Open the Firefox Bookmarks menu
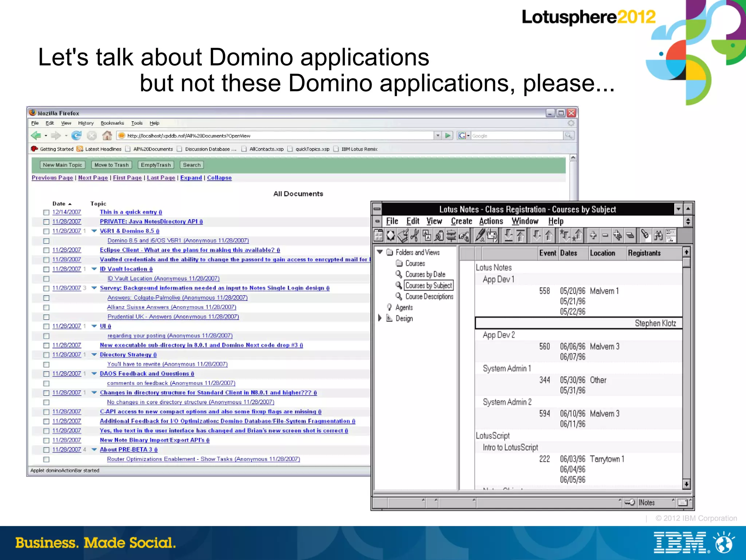Image resolution: width=746 pixels, height=560 pixels. click(x=112, y=123)
